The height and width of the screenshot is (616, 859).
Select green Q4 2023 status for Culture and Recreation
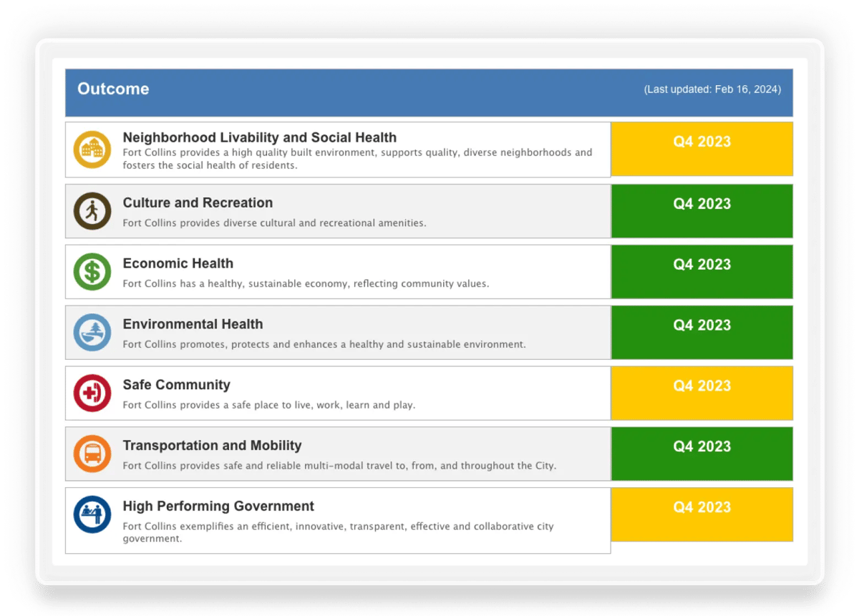coord(702,211)
